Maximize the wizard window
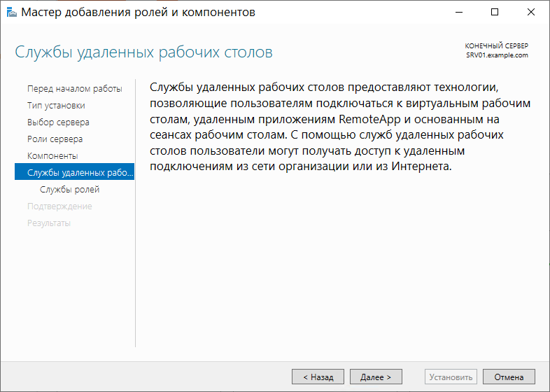This screenshot has height=392, width=550. [495, 12]
